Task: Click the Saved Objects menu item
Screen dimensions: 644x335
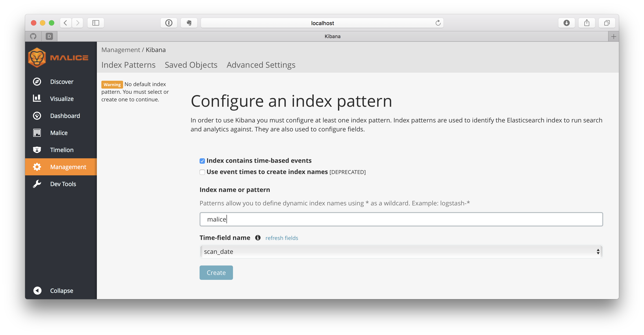Action: point(191,65)
